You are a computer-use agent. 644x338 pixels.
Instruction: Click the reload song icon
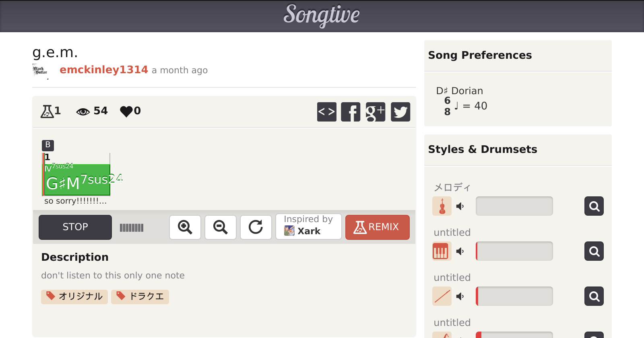256,227
